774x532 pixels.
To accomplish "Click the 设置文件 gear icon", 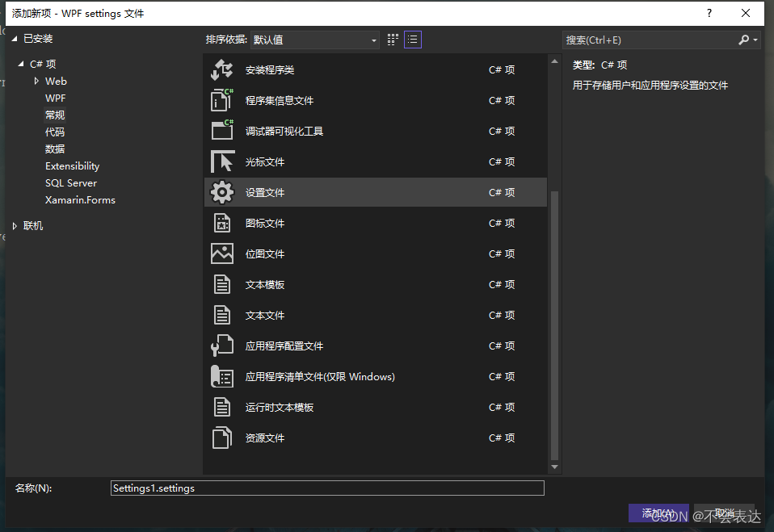I will 222,192.
